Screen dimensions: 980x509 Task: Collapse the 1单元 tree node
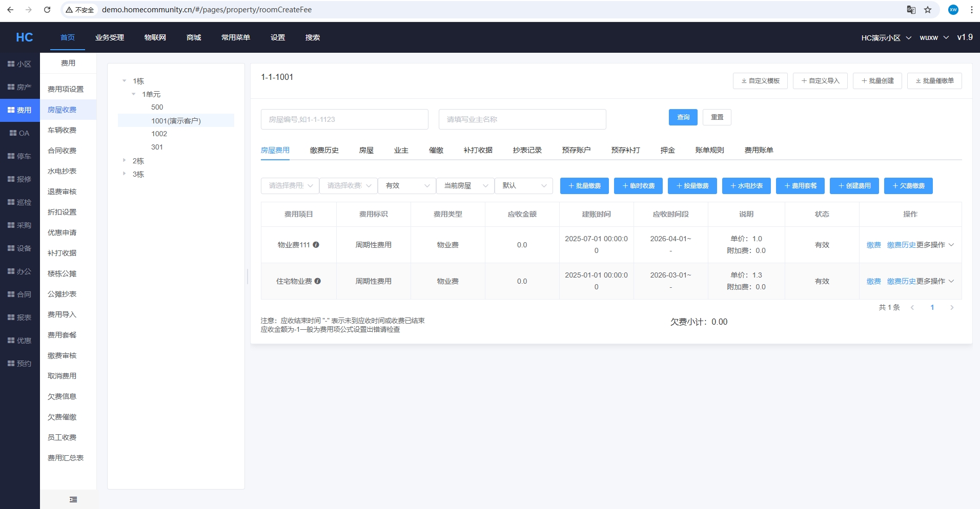pyautogui.click(x=134, y=94)
